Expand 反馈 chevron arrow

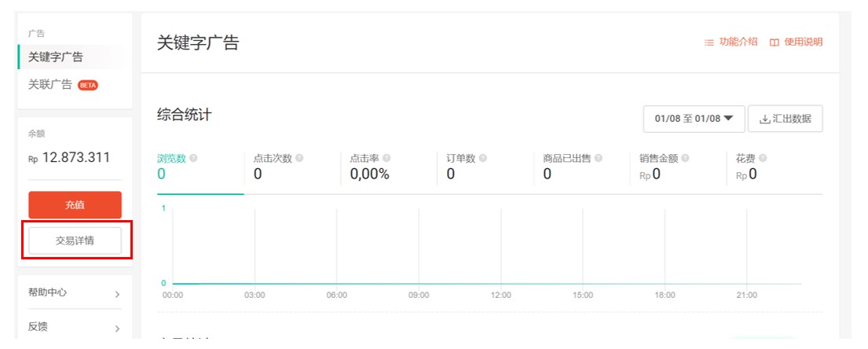pyautogui.click(x=117, y=329)
